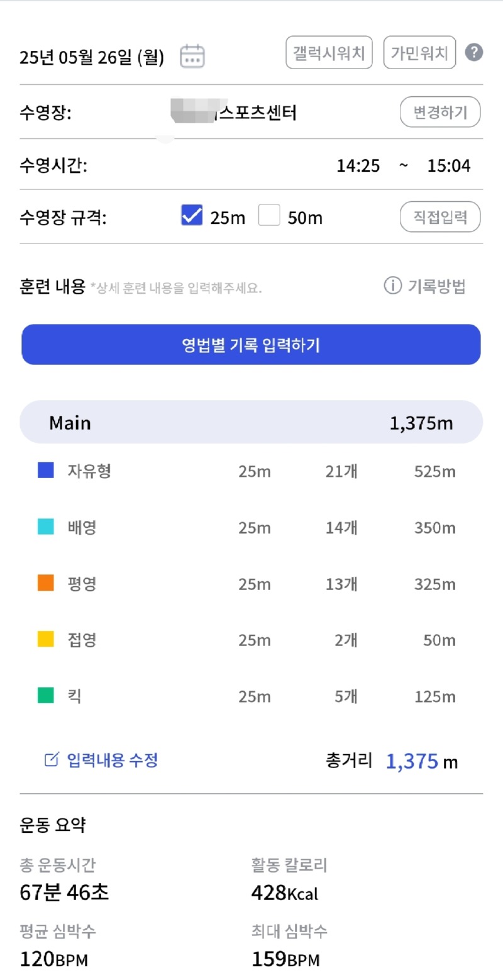503x980 pixels.
Task: Click the info icon beside 기록방법
Action: pyautogui.click(x=392, y=286)
